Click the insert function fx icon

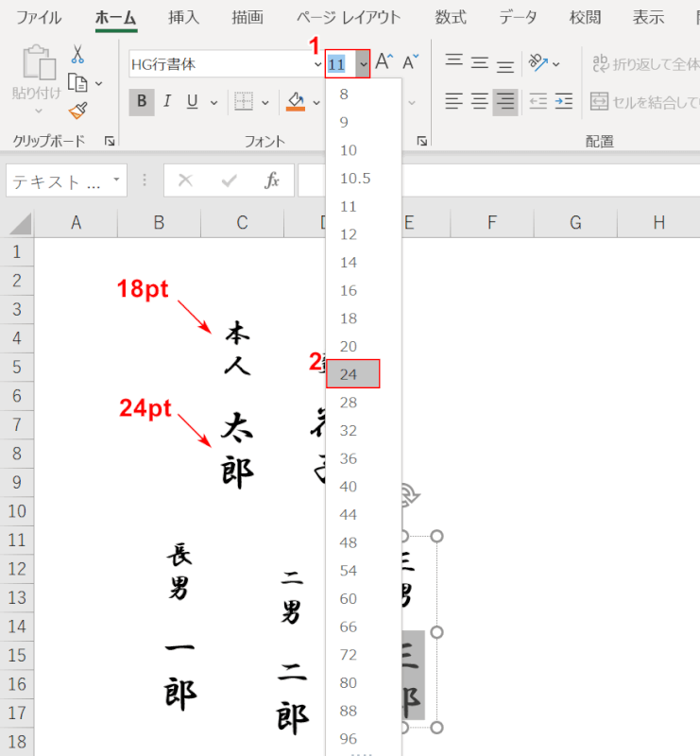[x=272, y=180]
